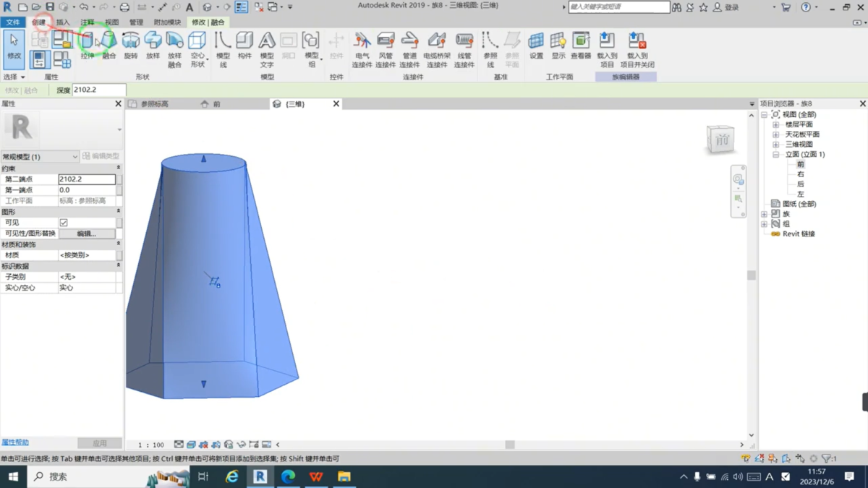The image size is (868, 488).
Task: Click the 第二端点 value field
Action: coord(87,179)
